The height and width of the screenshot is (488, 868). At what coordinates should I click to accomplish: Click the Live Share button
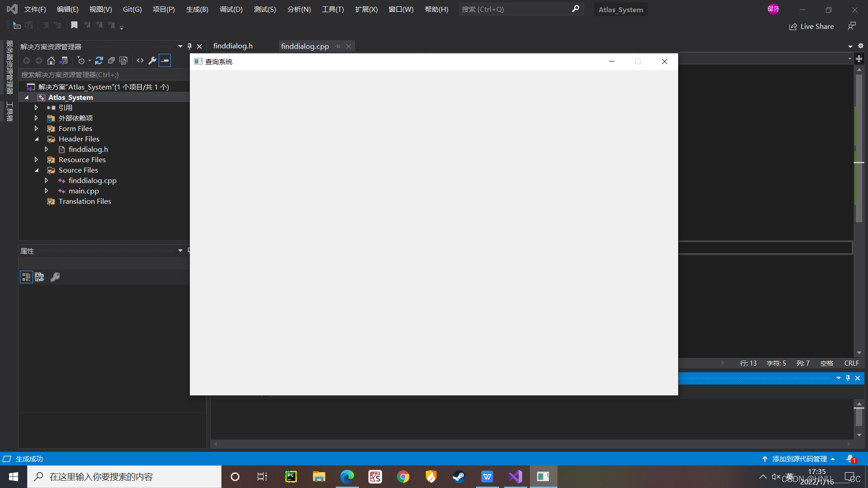coord(811,26)
